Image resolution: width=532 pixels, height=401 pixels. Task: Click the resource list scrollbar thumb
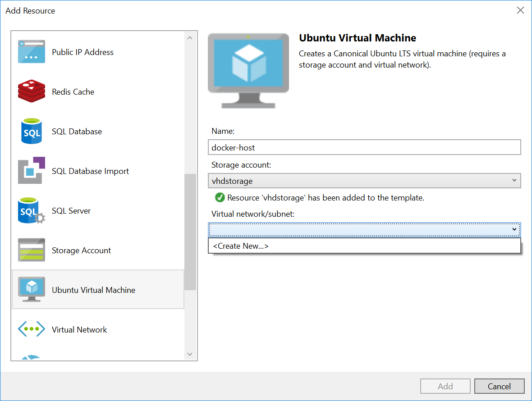190,232
